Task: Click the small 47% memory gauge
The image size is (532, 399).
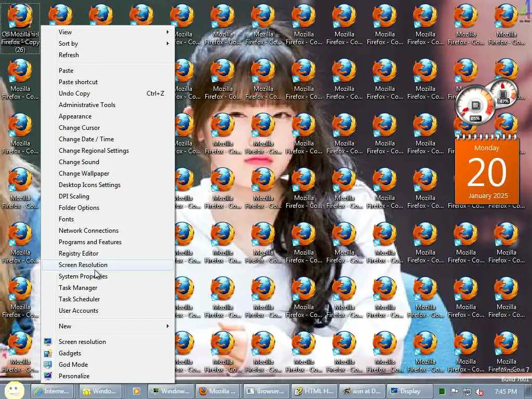Action: click(503, 92)
